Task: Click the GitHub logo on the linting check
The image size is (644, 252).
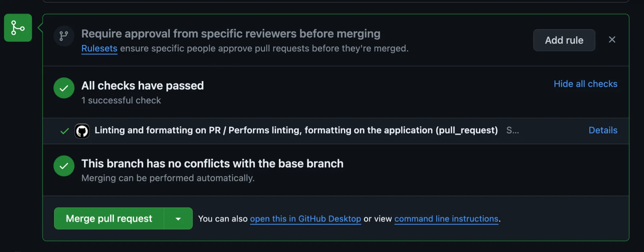Action: click(x=82, y=131)
